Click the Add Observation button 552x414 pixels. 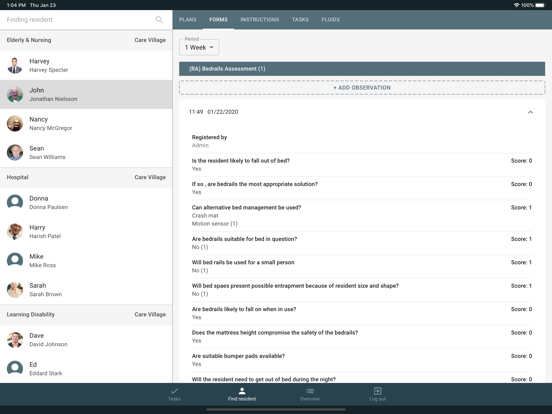tap(362, 88)
